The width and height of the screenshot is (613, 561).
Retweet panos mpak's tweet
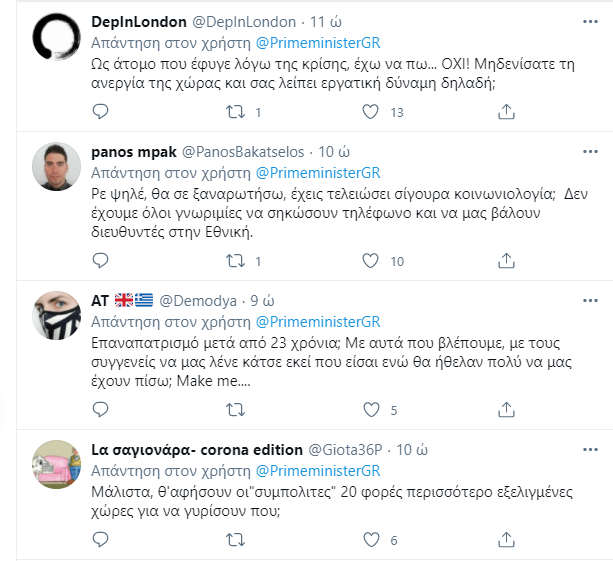tap(233, 261)
